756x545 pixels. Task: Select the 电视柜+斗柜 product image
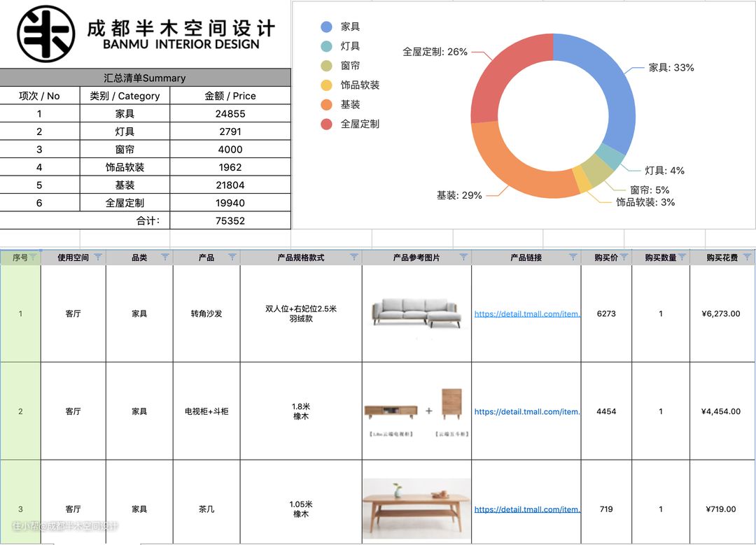coord(416,411)
